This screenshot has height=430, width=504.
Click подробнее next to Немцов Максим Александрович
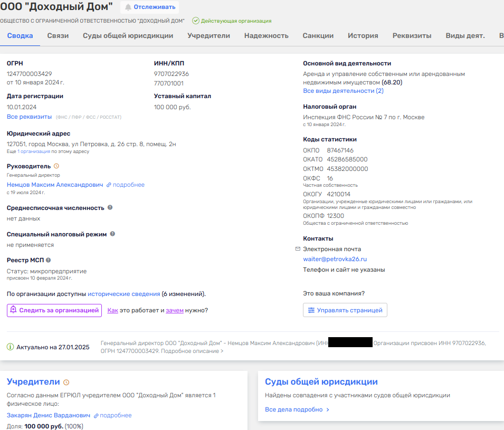129,185
